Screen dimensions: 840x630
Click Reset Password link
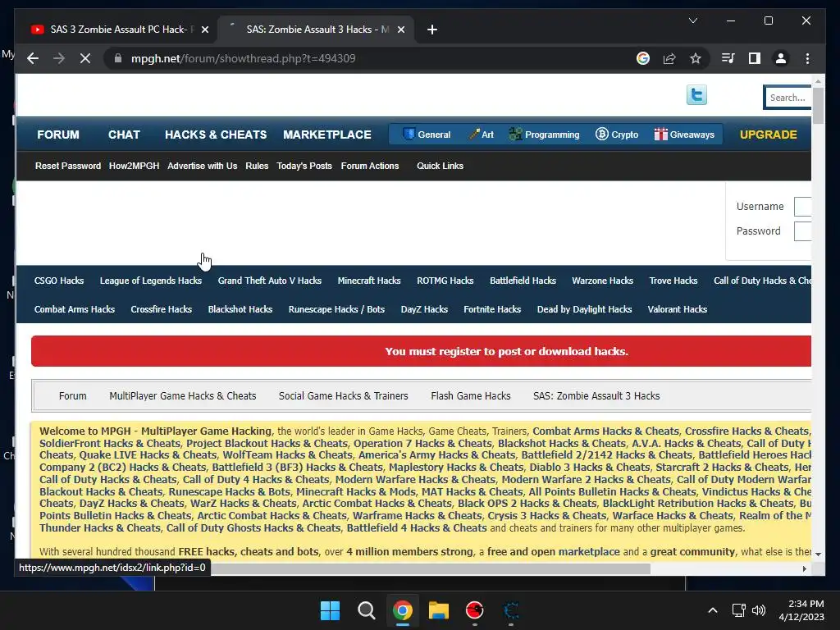68,166
